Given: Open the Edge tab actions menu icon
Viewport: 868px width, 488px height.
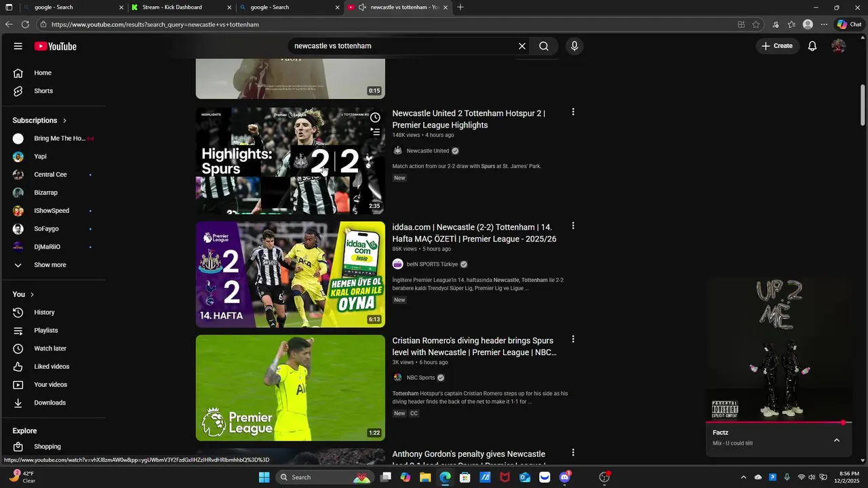Looking at the screenshot, I should [9, 7].
